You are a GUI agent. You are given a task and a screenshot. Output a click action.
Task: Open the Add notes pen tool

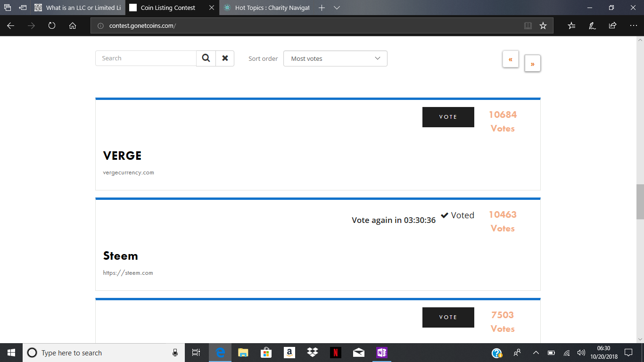pos(592,26)
